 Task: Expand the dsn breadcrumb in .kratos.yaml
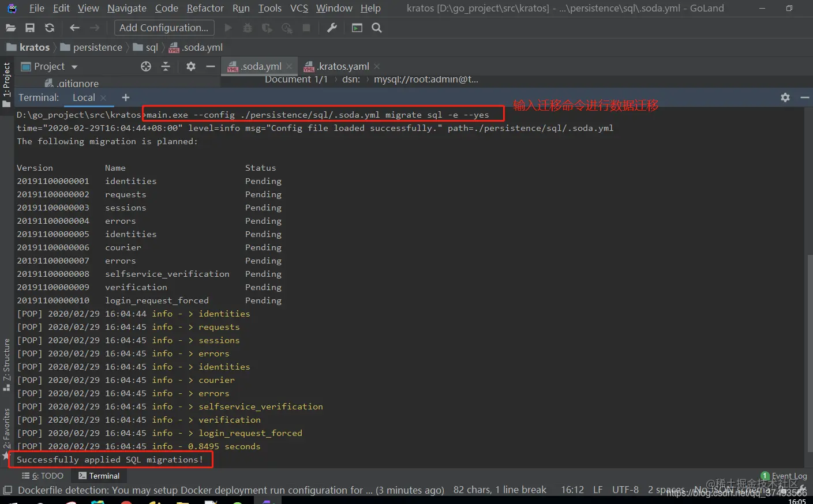(351, 79)
